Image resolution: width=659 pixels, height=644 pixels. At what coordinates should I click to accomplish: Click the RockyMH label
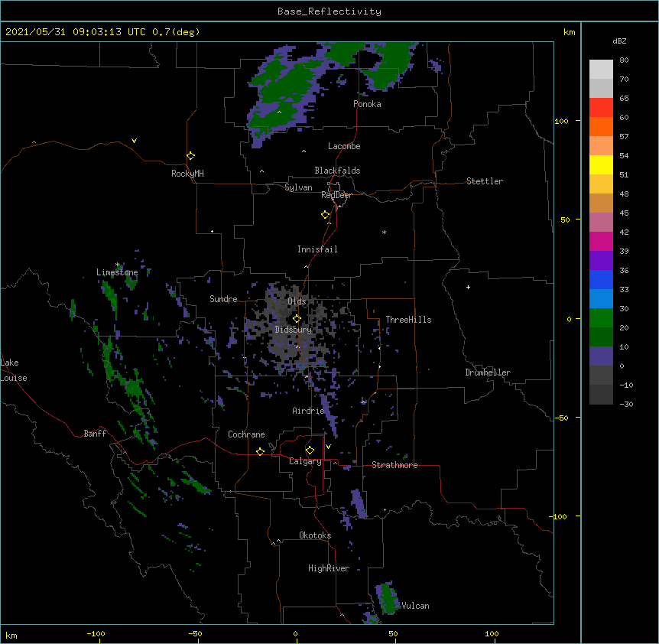coord(187,174)
